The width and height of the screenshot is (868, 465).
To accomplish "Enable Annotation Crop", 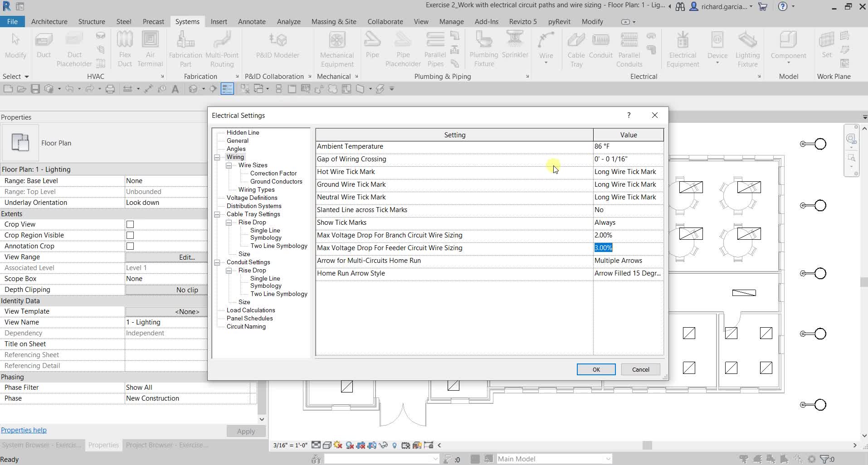I will click(x=130, y=246).
